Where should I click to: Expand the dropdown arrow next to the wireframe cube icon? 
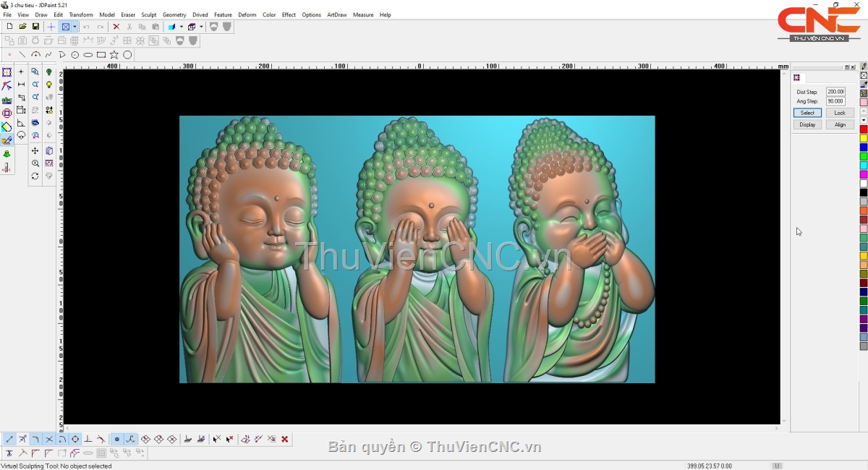click(x=201, y=27)
